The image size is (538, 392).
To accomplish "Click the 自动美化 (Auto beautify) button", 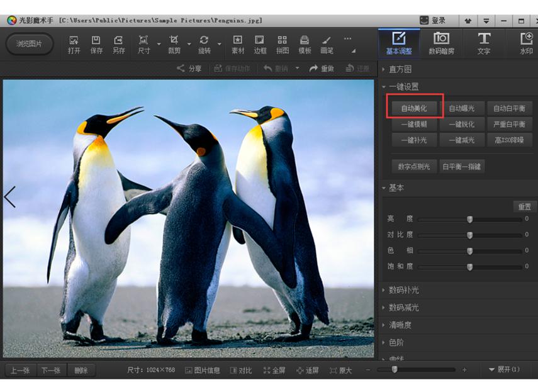I will point(414,108).
